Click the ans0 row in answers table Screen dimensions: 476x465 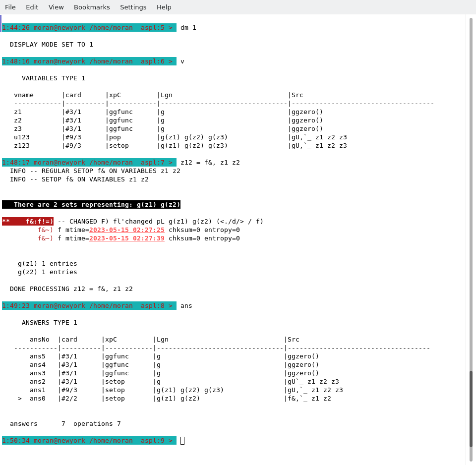(38, 398)
